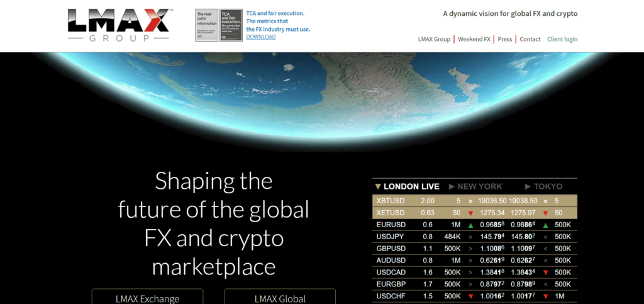The width and height of the screenshot is (644, 304).
Task: Go to the Press page
Action: coord(504,39)
